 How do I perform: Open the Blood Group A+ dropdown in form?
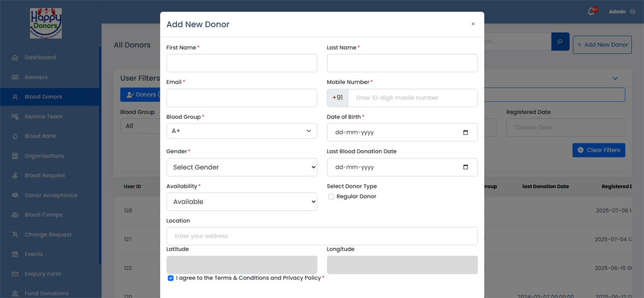[x=241, y=131]
